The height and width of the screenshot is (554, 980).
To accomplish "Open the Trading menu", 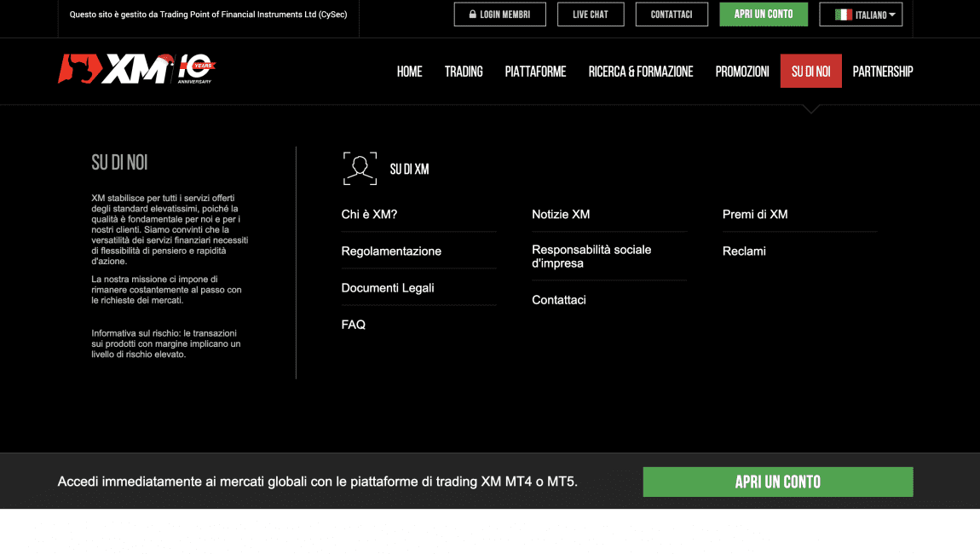I will 464,72.
